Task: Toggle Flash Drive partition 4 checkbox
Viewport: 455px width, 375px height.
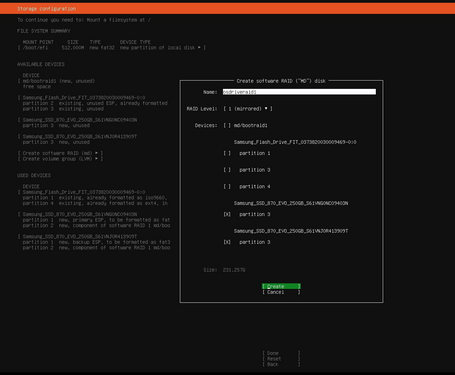Action: 227,187
